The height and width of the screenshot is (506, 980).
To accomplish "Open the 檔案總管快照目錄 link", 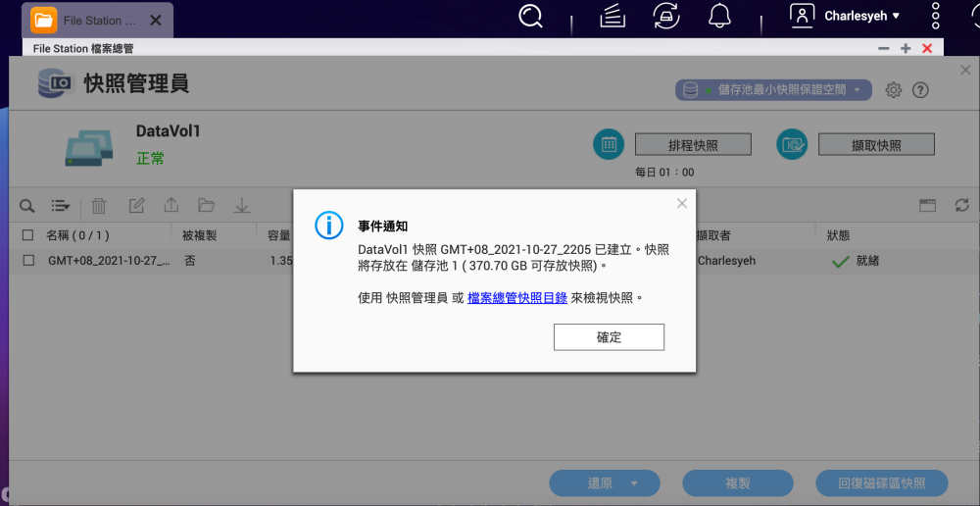I will [516, 298].
